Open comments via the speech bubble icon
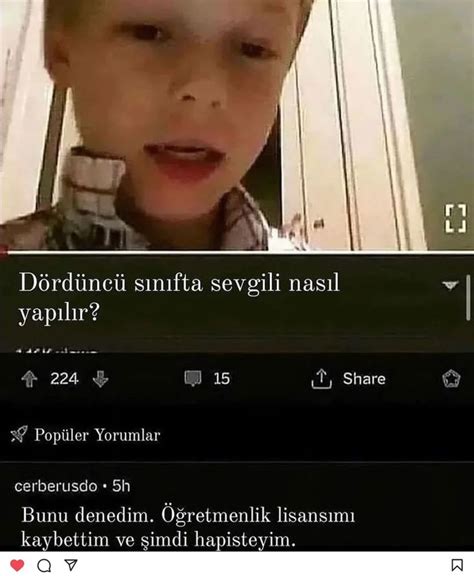Viewport: 474px width, 576px height. 193,379
